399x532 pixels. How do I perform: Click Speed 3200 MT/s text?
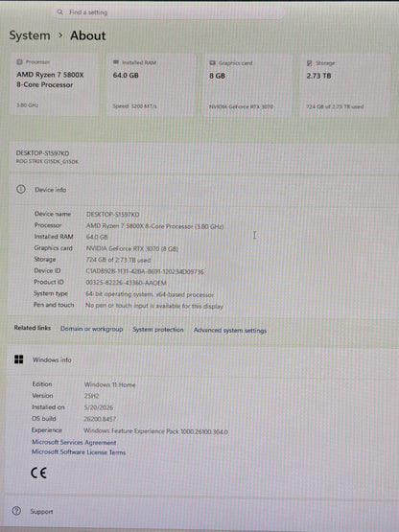pos(135,106)
